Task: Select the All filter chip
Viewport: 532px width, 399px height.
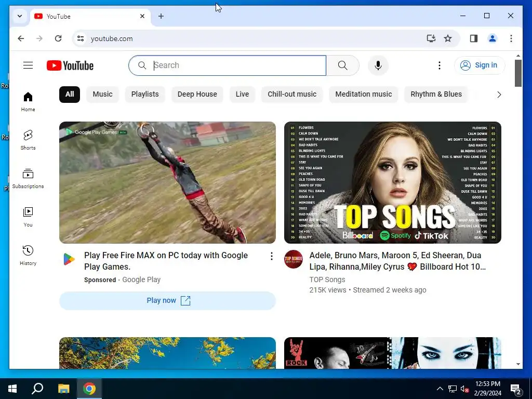Action: 70,95
